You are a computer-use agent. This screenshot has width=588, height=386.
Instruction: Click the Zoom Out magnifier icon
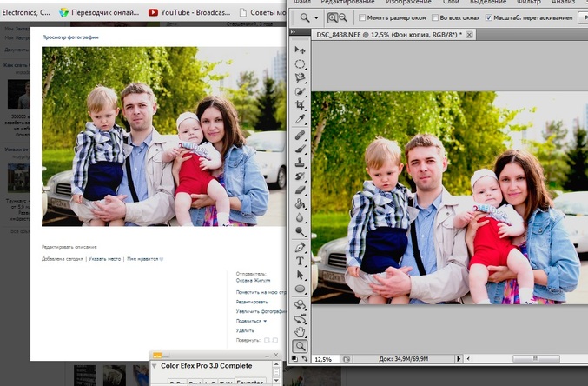(x=342, y=17)
